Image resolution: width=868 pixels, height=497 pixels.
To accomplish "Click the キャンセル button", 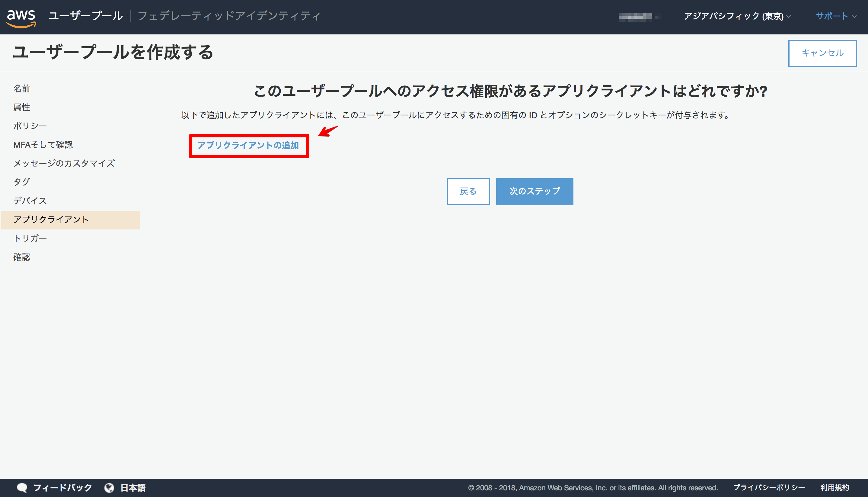I will pyautogui.click(x=822, y=53).
